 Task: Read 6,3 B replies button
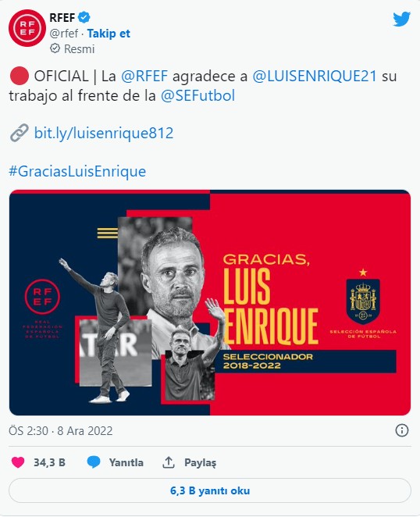[210, 490]
